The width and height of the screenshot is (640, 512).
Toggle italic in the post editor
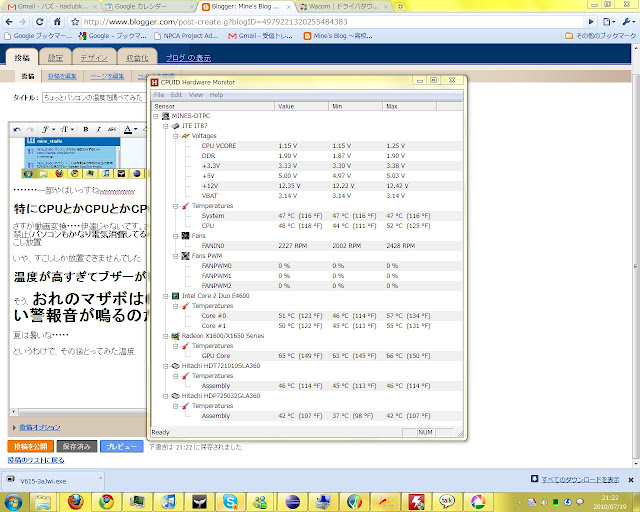click(98, 129)
